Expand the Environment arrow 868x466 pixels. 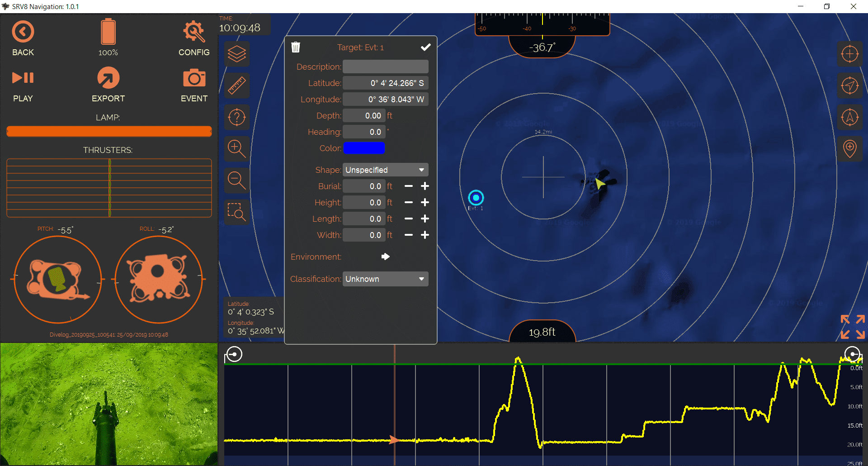click(x=386, y=257)
